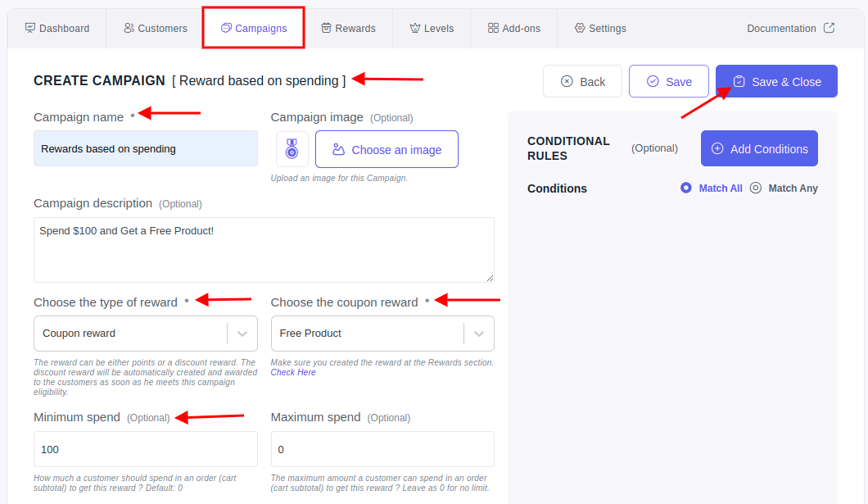This screenshot has height=504, width=868.
Task: Open Documentation external link icon
Action: pos(829,28)
